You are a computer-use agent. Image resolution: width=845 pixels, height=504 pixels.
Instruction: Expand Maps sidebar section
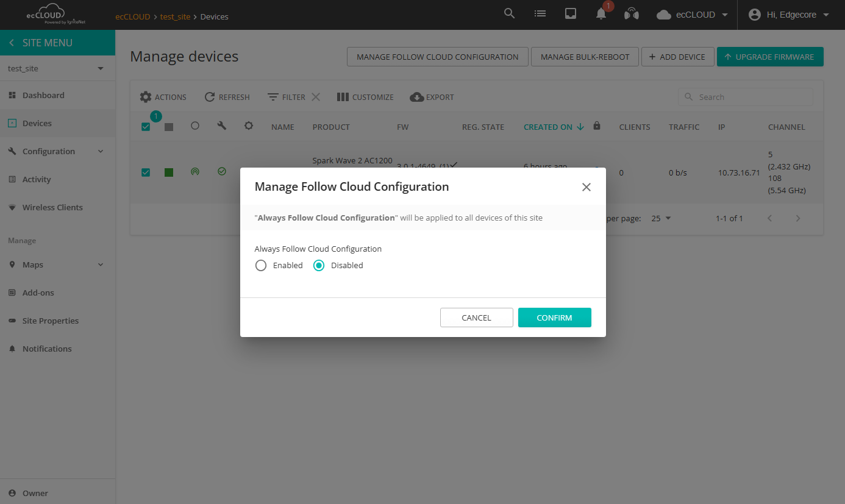click(x=57, y=264)
